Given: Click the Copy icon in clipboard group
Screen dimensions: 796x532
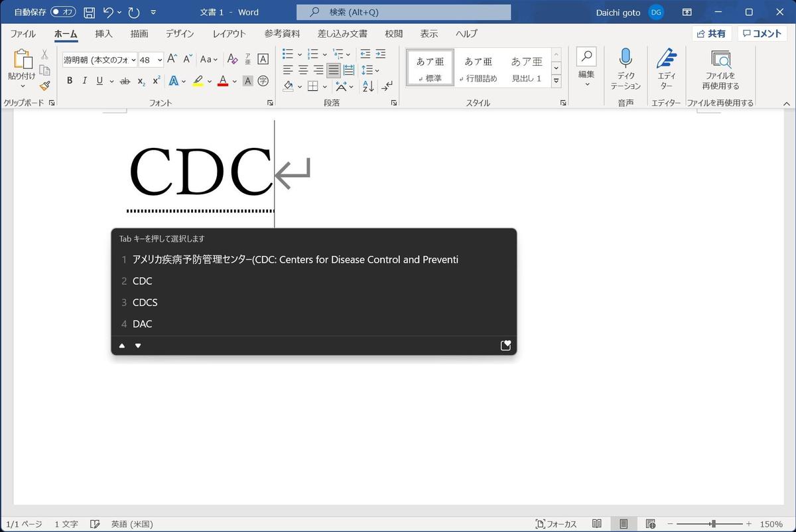Looking at the screenshot, I should point(44,70).
